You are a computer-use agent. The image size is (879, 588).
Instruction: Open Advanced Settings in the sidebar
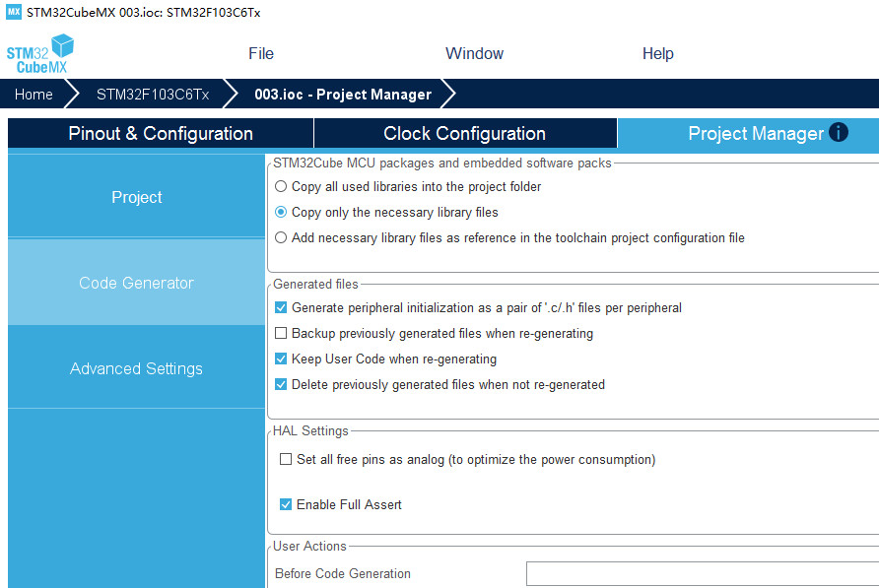[136, 368]
